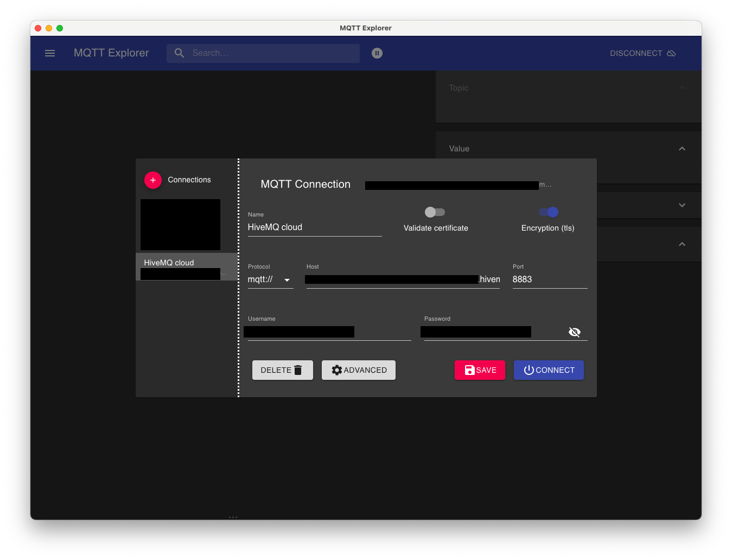Collapse the Value panel
The height and width of the screenshot is (560, 732).
coord(682,148)
